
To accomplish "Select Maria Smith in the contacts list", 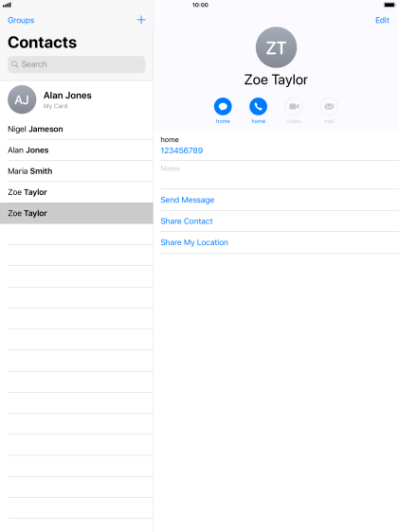I will tap(77, 171).
